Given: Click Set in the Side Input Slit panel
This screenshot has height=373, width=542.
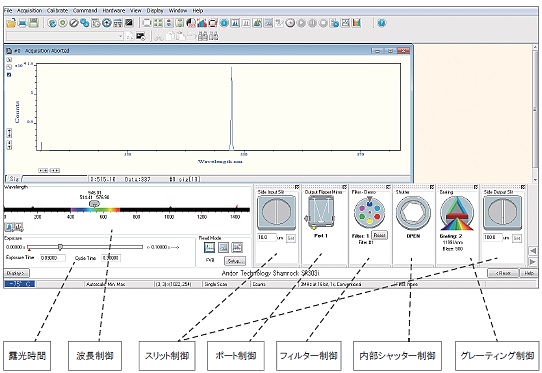Looking at the screenshot, I should (x=291, y=238).
